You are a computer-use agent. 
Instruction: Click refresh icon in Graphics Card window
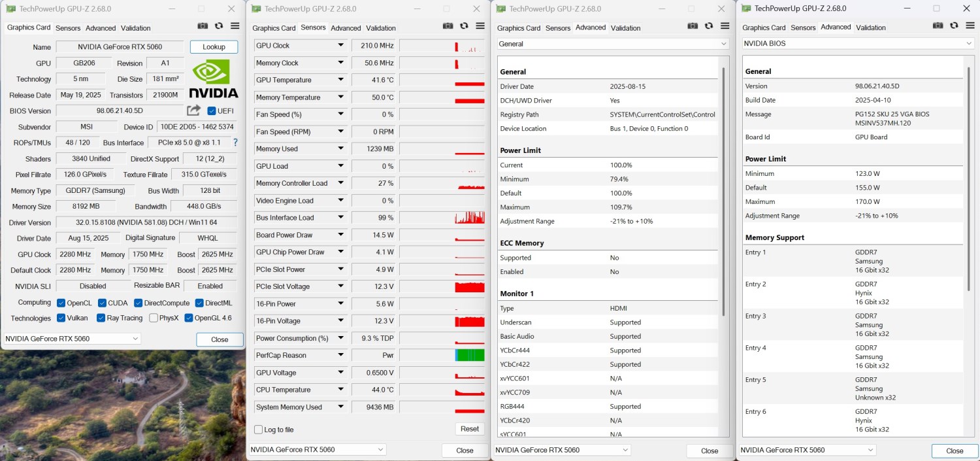pyautogui.click(x=219, y=26)
